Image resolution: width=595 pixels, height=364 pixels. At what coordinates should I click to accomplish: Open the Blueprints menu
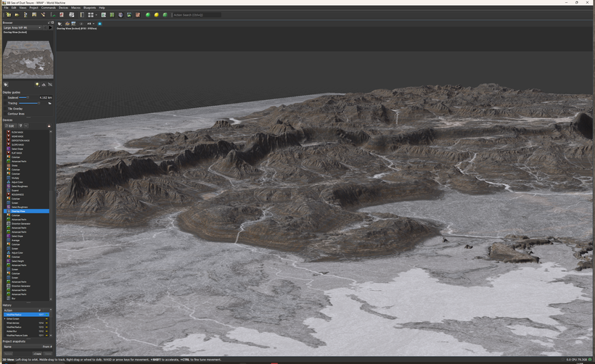pyautogui.click(x=89, y=8)
